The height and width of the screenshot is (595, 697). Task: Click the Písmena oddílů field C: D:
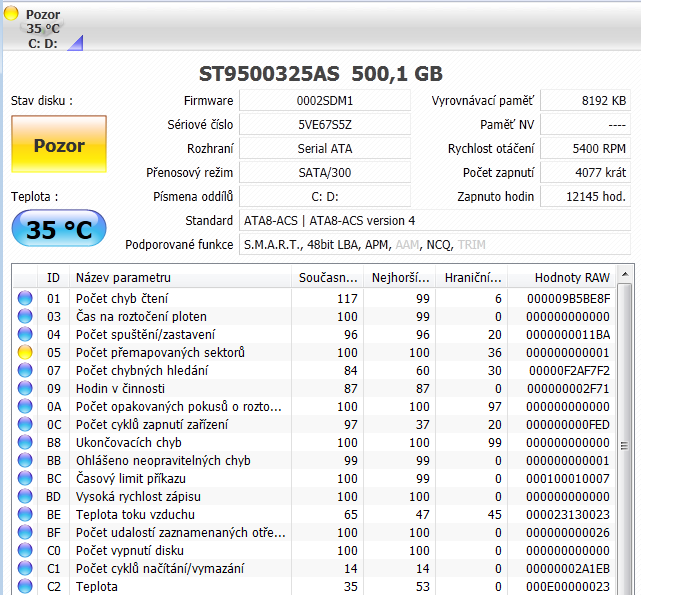coord(325,196)
